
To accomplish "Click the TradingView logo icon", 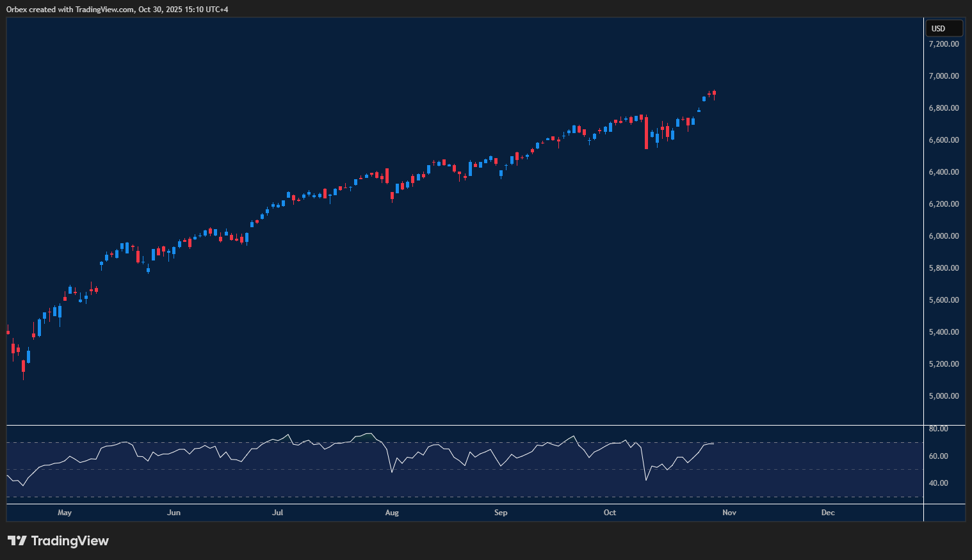I will 17,541.
